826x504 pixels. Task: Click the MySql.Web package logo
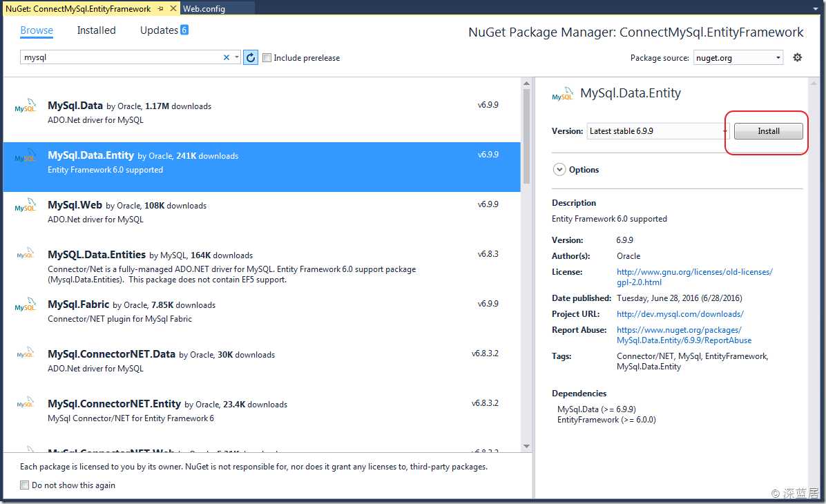pos(26,205)
